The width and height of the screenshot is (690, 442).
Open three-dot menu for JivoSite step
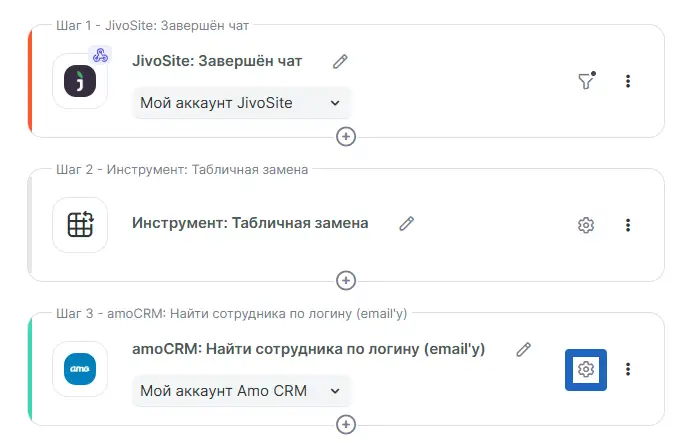click(628, 81)
